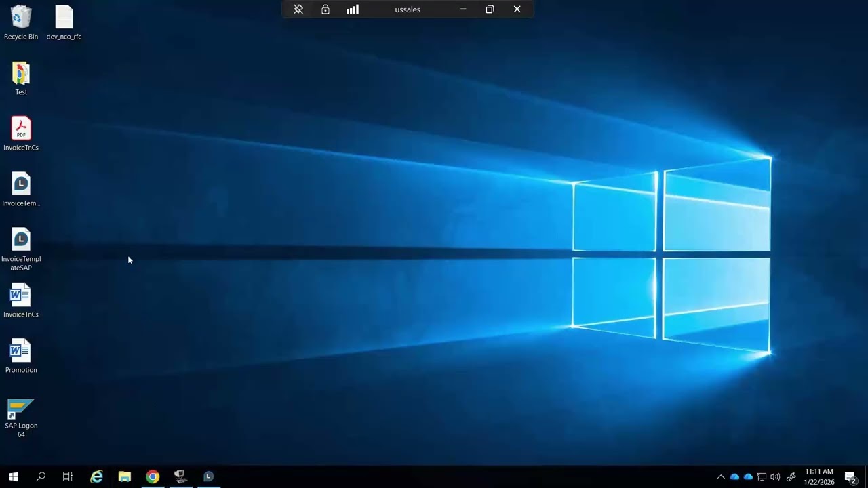Screen dimensions: 868x488
Task: Click the ussales connection name
Action: click(x=408, y=9)
